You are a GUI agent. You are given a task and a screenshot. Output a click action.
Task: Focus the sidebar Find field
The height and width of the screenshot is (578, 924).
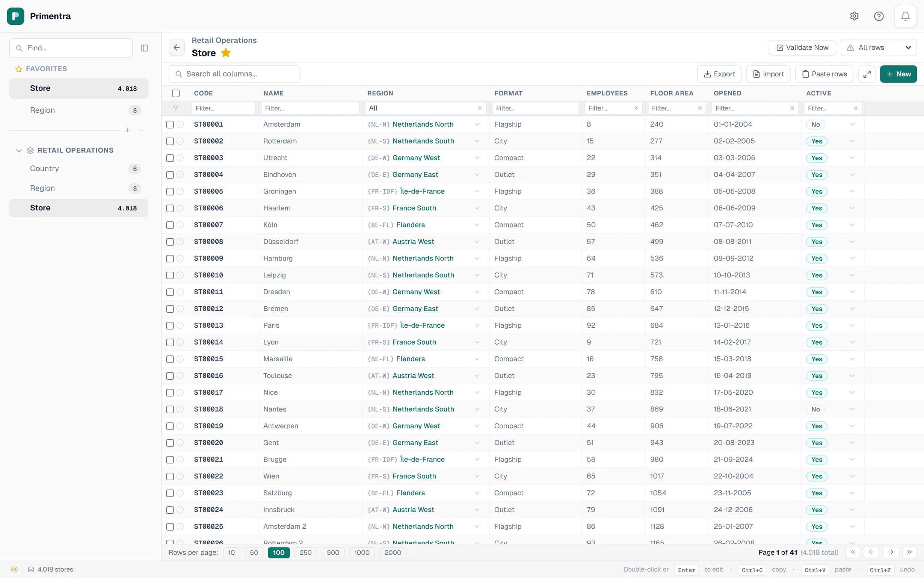click(x=71, y=48)
